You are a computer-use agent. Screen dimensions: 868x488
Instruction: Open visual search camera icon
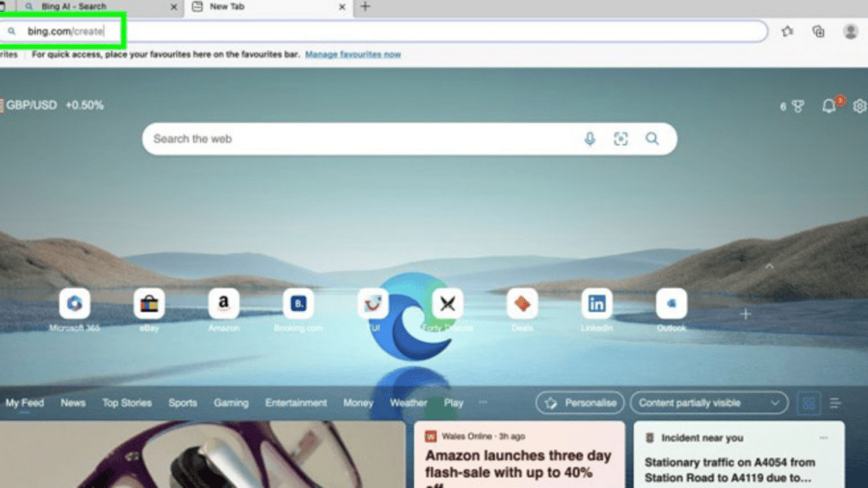pyautogui.click(x=620, y=139)
